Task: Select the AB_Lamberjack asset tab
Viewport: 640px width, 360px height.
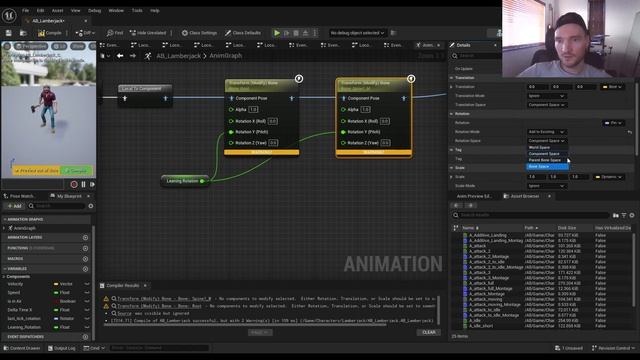Action: pyautogui.click(x=49, y=21)
